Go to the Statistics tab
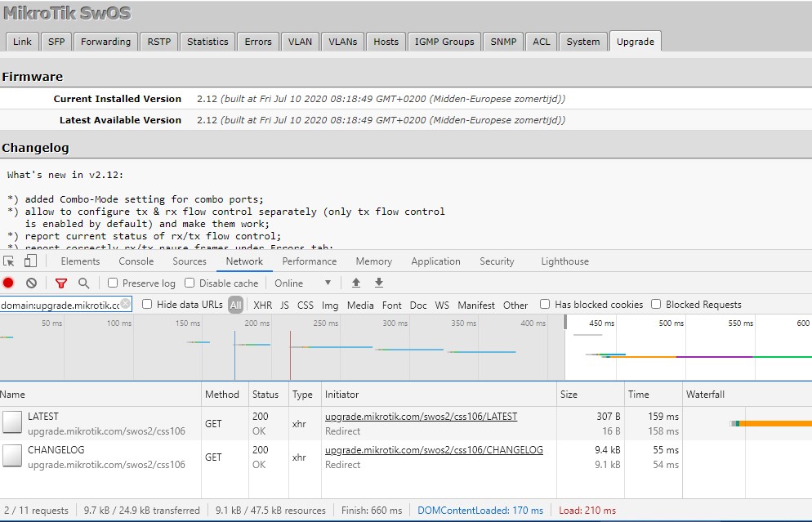Viewport: 812px width, 522px height. [207, 42]
